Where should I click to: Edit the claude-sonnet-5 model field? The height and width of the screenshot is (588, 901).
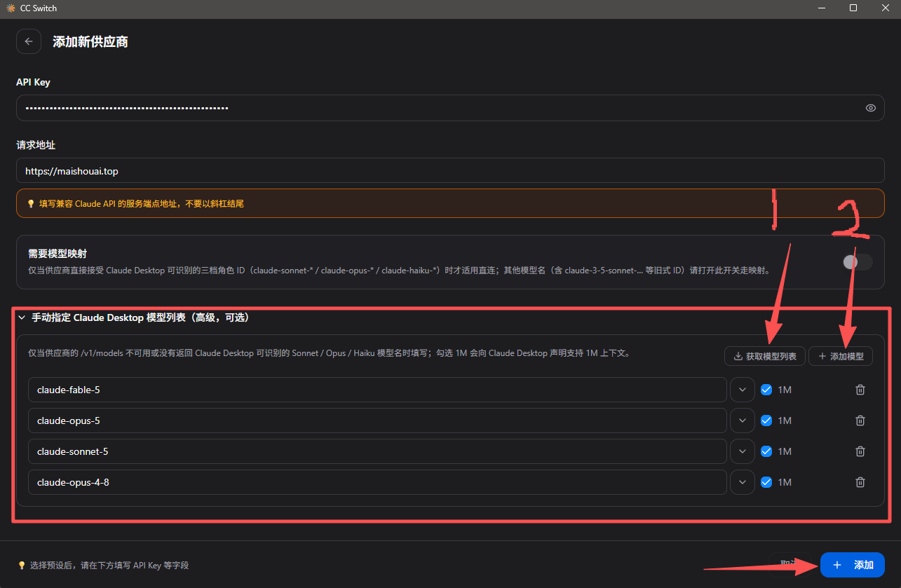(377, 451)
